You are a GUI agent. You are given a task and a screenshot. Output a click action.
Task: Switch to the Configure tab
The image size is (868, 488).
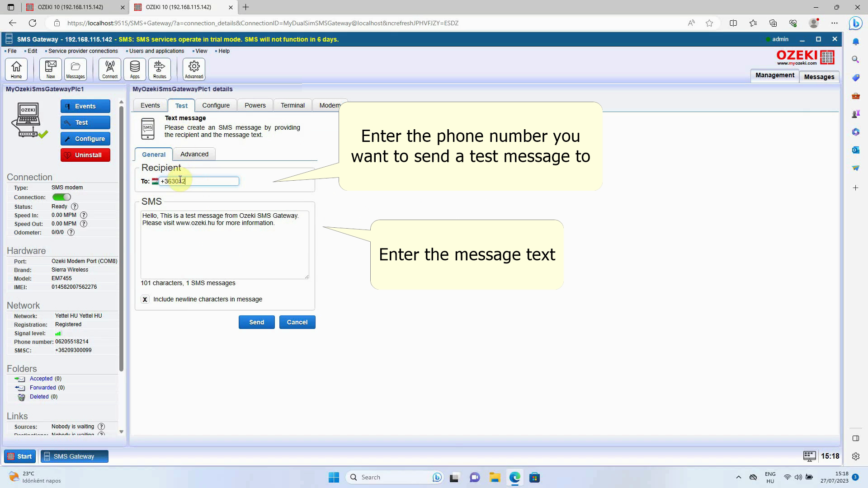point(216,105)
